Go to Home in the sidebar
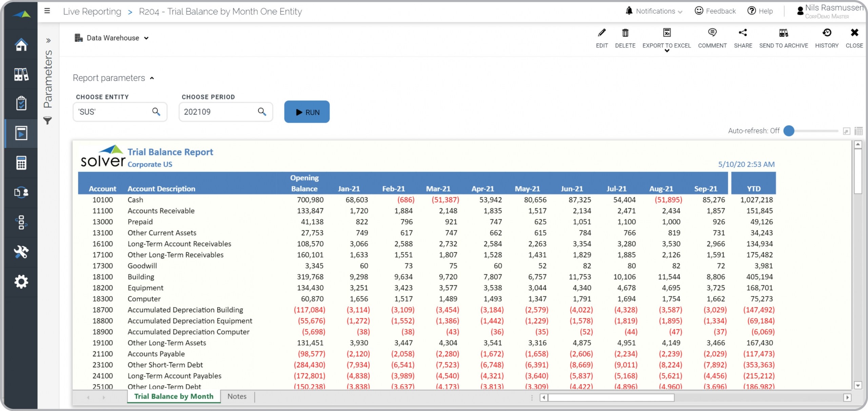868x411 pixels. (x=21, y=44)
